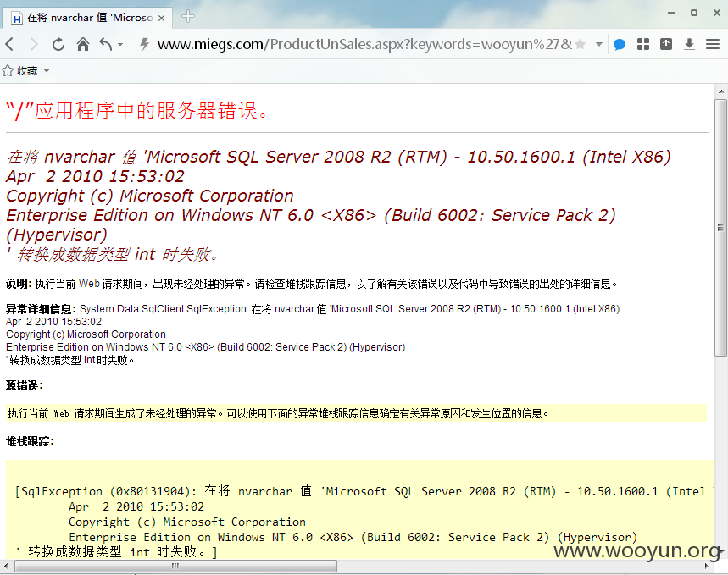Click the lightning speed mode icon

(144, 45)
